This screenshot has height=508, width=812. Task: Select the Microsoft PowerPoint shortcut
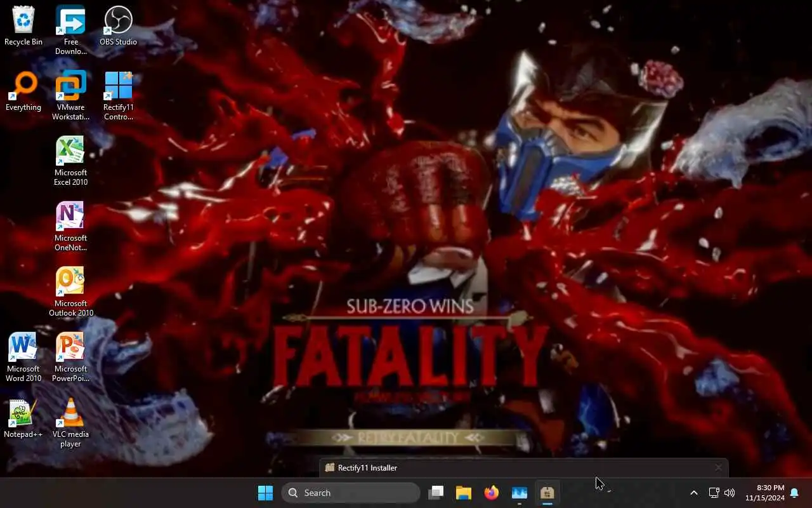pyautogui.click(x=70, y=358)
